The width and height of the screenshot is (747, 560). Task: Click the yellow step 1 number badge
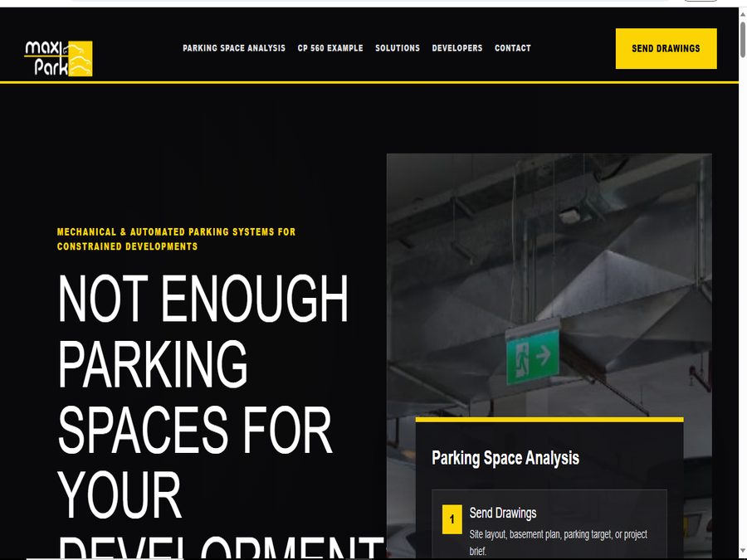(x=452, y=519)
